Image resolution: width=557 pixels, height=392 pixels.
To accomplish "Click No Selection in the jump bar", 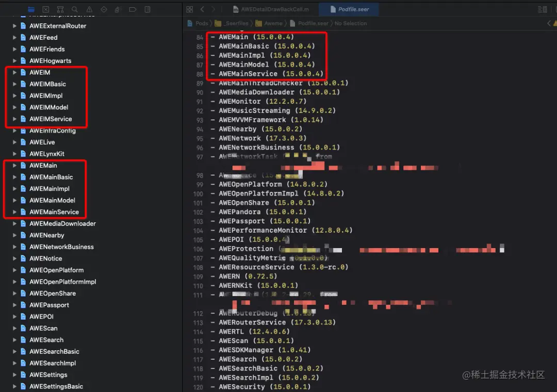I will (351, 23).
